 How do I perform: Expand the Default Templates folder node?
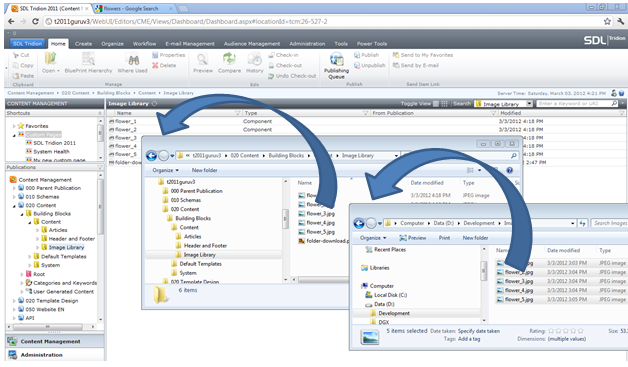[x=30, y=256]
